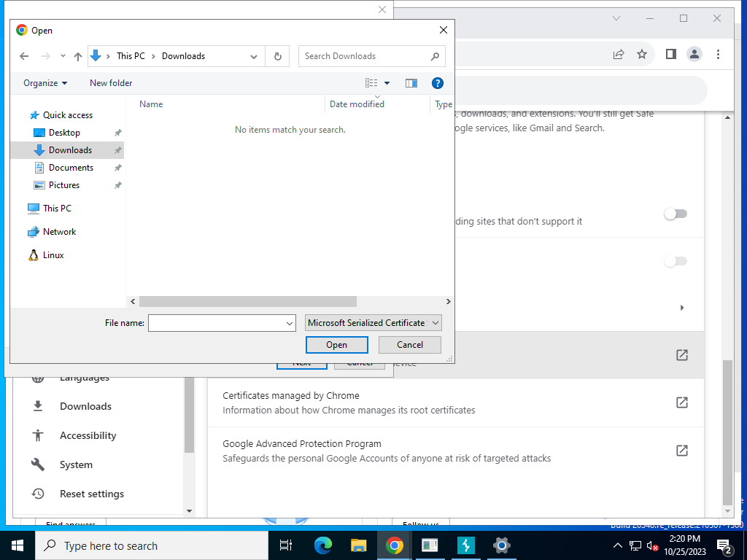Click Chrome settings page scrollbar
The width and height of the screenshot is (747, 560).
pos(727,432)
